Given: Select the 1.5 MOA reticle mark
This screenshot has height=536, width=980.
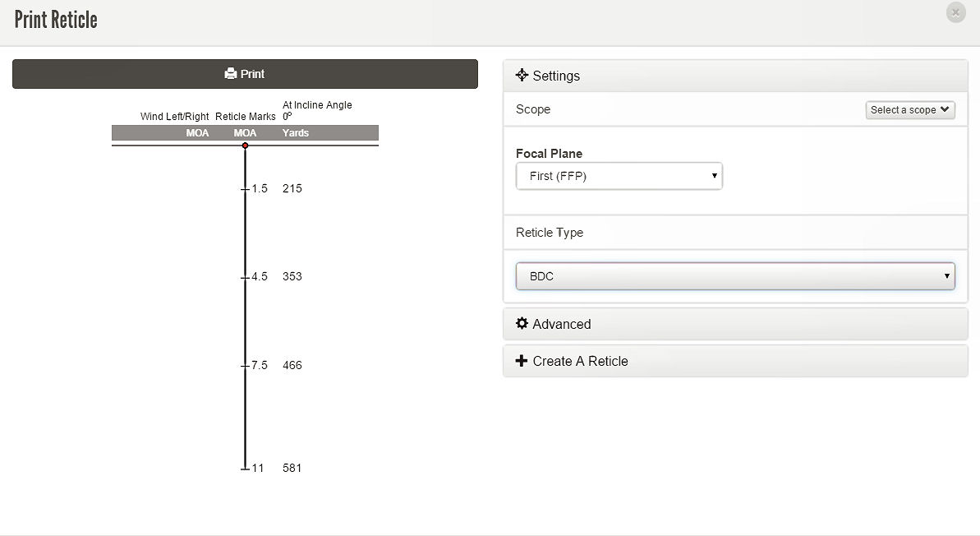Looking at the screenshot, I should pos(260,189).
